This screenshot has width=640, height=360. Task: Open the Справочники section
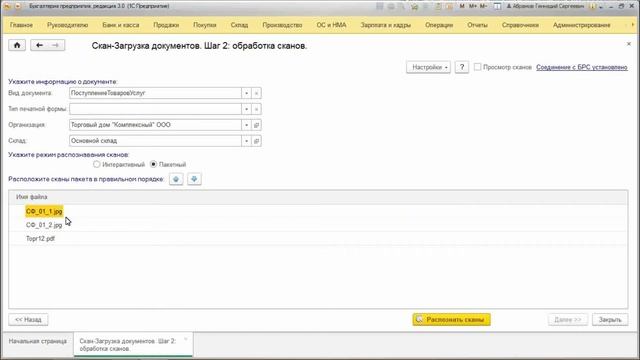click(520, 25)
